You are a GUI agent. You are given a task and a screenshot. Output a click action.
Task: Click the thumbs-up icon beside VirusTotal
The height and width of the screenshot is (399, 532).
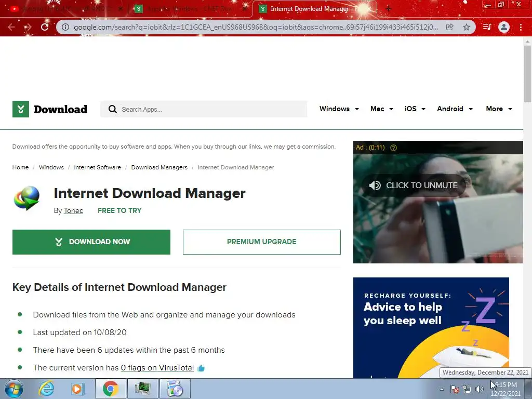point(201,368)
